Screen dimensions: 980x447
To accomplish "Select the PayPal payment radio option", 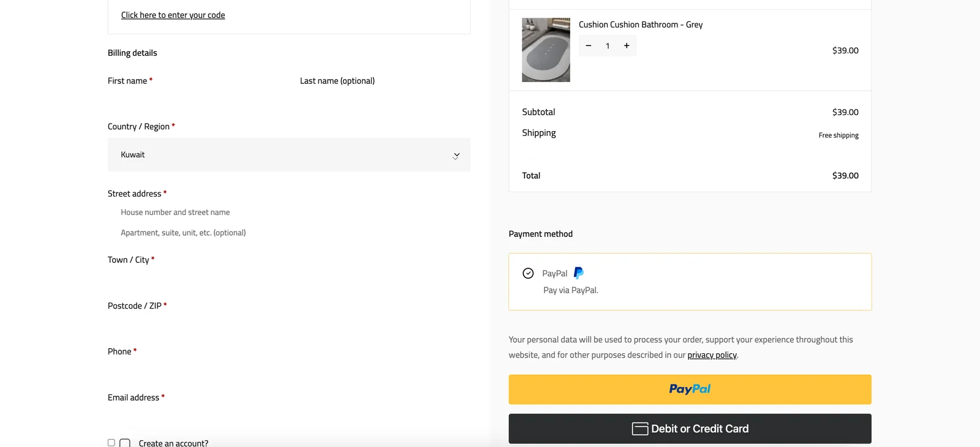I will (528, 273).
